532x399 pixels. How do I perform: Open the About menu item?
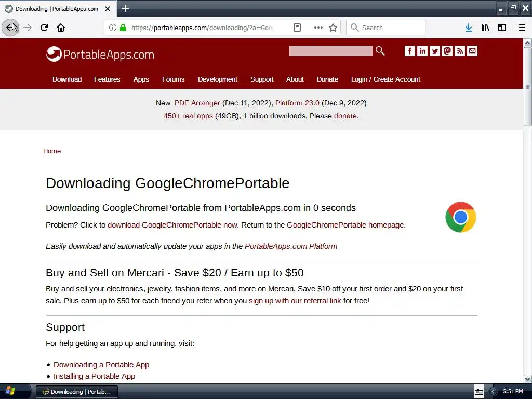coord(295,79)
